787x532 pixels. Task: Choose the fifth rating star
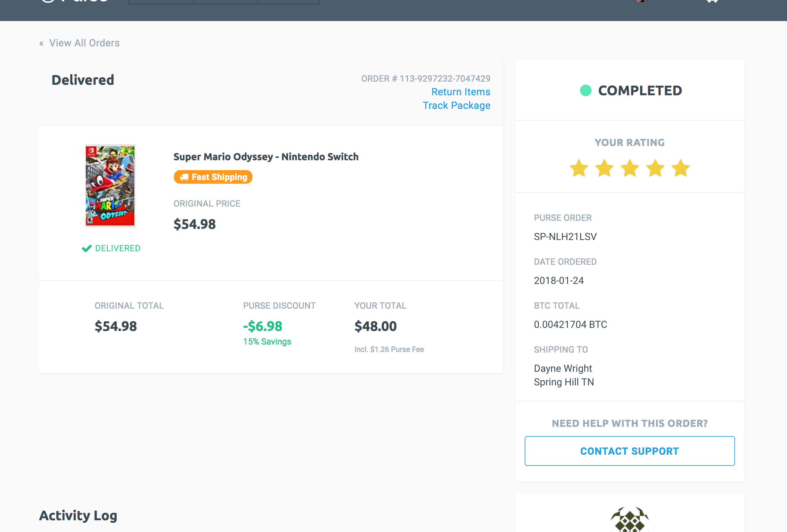coord(681,168)
